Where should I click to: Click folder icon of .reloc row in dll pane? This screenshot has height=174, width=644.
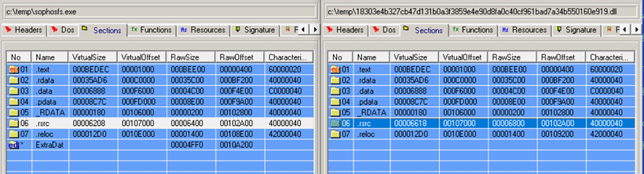coord(335,134)
